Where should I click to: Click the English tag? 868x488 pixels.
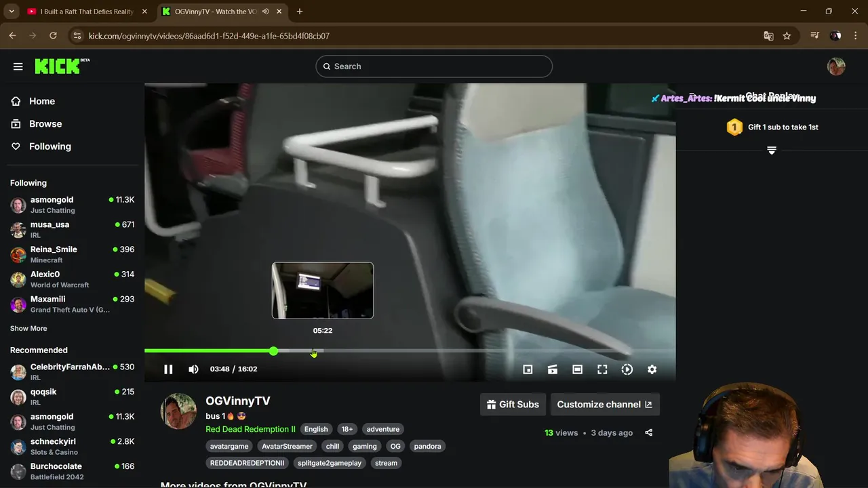pyautogui.click(x=316, y=429)
